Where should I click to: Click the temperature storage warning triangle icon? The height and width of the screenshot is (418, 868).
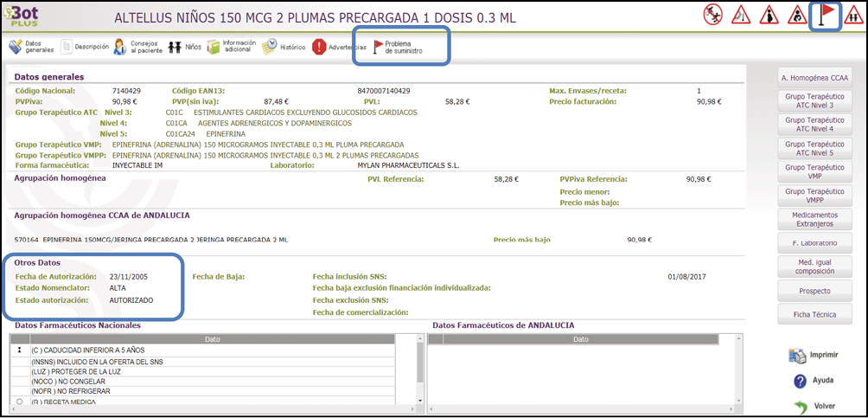pos(741,16)
